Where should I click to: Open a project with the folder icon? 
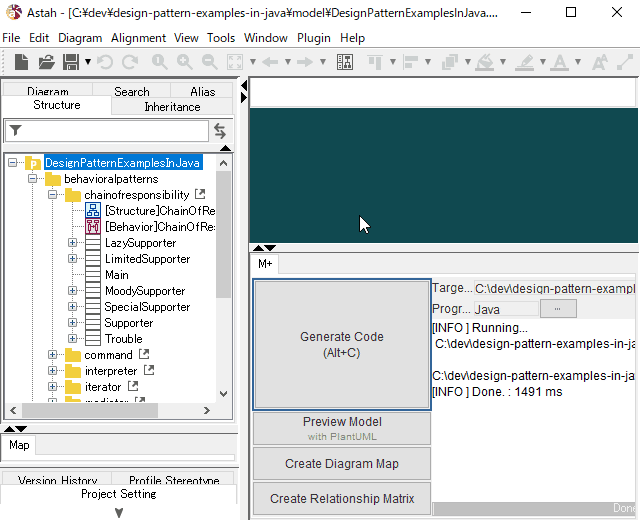[47, 62]
